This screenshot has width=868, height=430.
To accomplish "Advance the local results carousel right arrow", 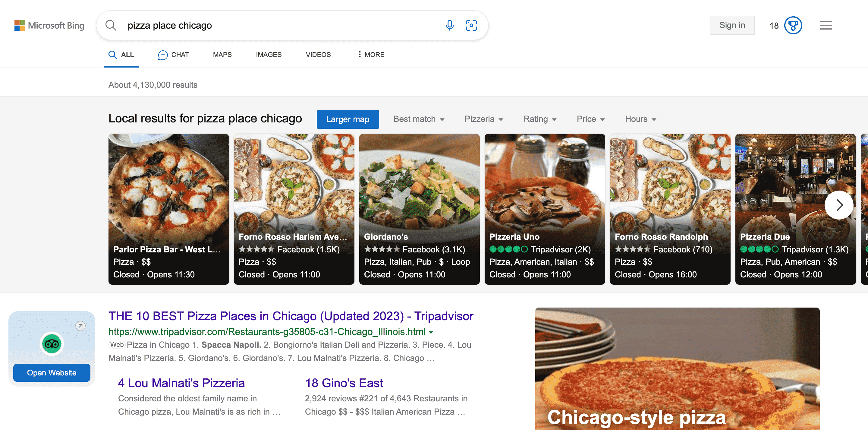I will click(839, 205).
